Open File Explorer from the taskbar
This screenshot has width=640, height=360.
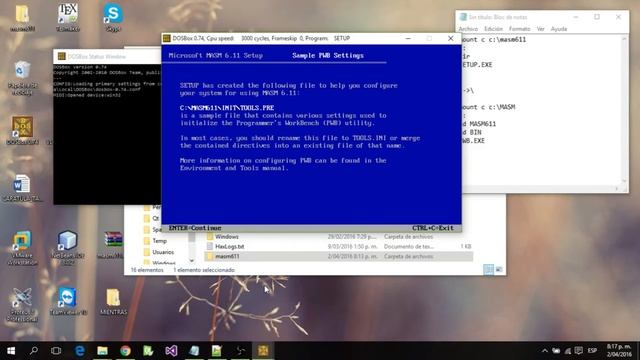pyautogui.click(x=102, y=351)
